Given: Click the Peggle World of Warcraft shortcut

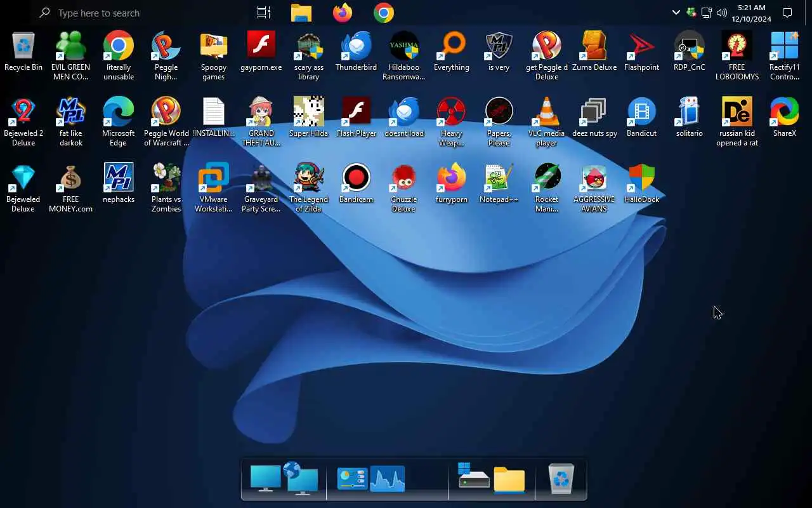Looking at the screenshot, I should (x=166, y=122).
